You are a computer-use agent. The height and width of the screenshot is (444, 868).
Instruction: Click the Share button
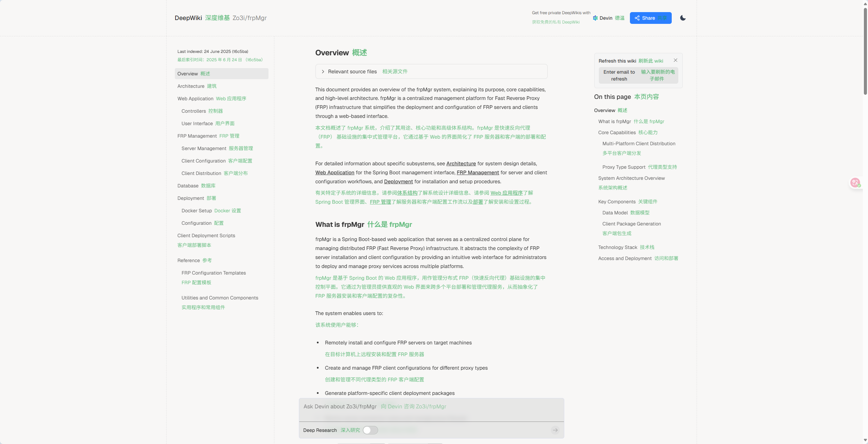[650, 18]
